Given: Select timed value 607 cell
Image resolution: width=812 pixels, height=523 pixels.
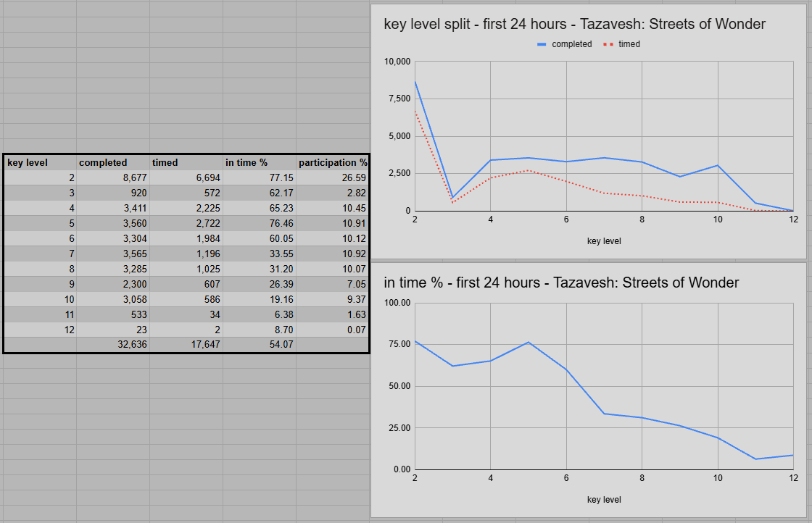Looking at the screenshot, I should pos(186,284).
